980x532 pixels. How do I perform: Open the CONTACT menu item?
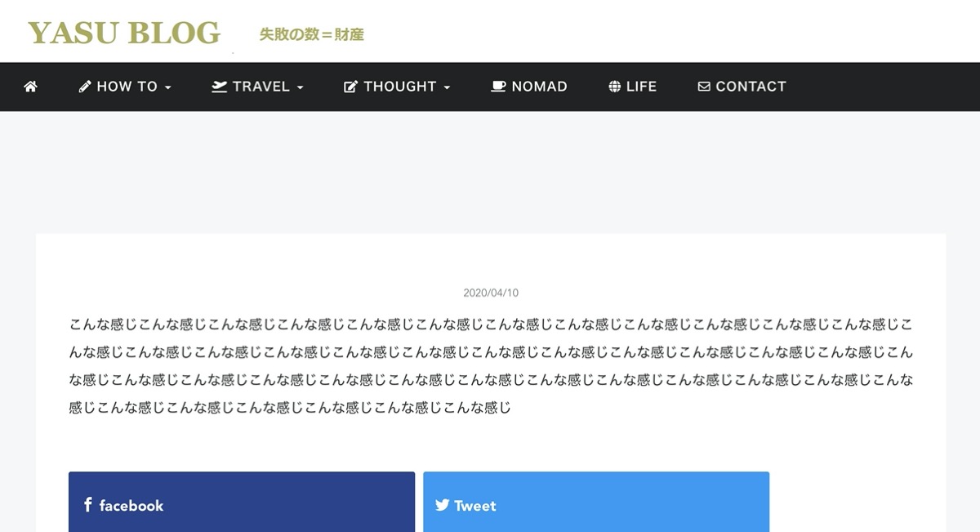[x=742, y=87]
